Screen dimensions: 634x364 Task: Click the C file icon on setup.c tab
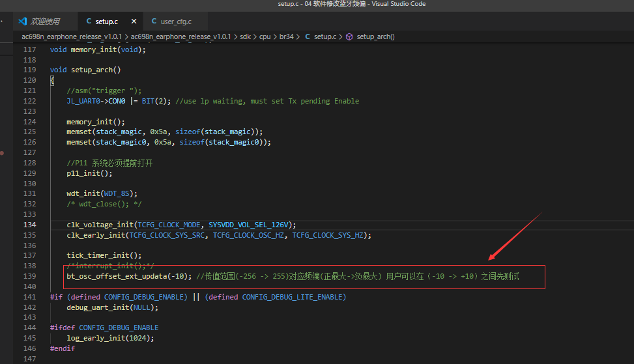[x=89, y=21]
